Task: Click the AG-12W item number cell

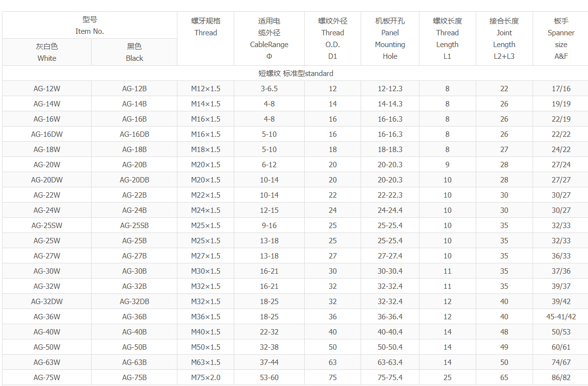Action: coord(47,89)
